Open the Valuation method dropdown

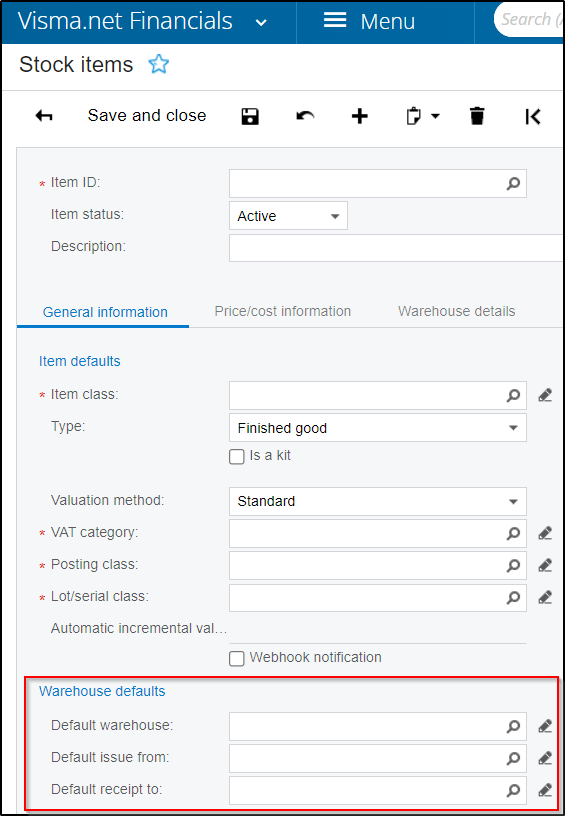(378, 501)
